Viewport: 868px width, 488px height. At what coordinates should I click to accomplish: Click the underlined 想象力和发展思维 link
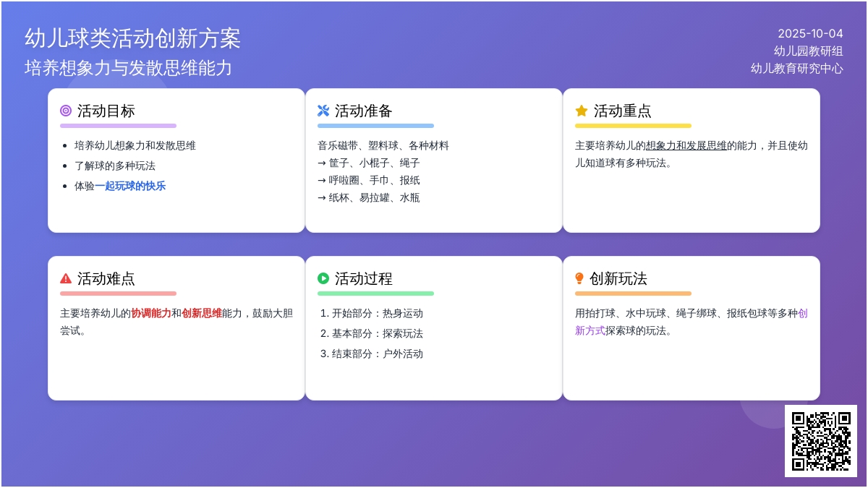tap(686, 145)
